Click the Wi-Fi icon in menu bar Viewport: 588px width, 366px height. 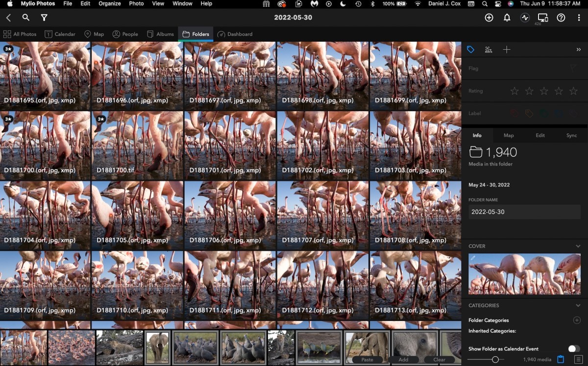(418, 3)
